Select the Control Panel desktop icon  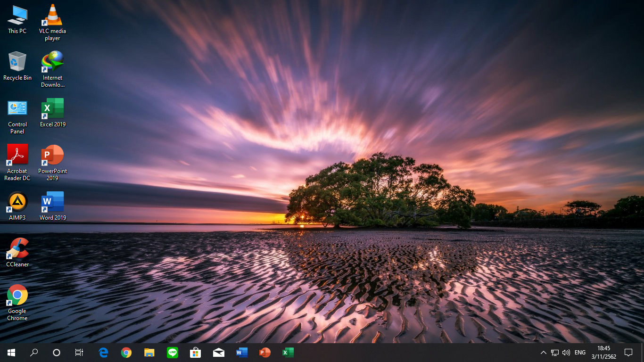[17, 117]
